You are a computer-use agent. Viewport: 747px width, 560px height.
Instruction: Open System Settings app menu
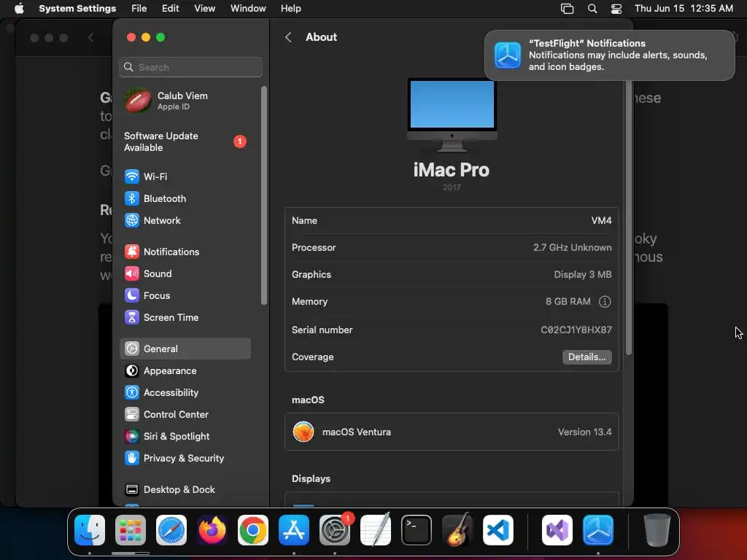tap(77, 9)
